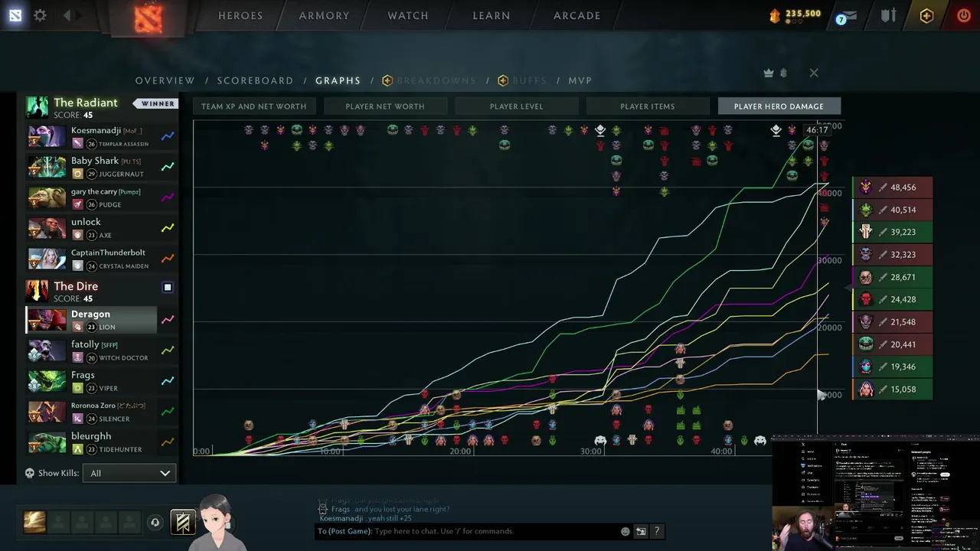
Task: Click the 39,223 damage legend entry
Action: (893, 232)
